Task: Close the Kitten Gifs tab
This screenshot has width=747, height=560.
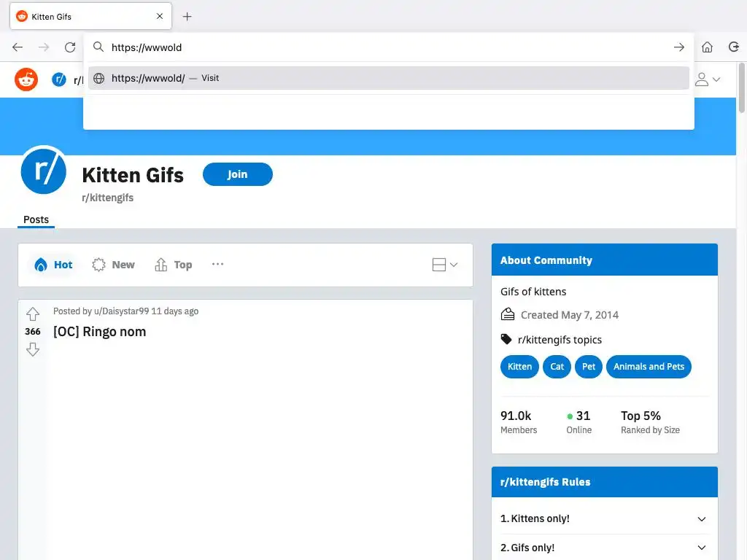Action: [x=160, y=16]
